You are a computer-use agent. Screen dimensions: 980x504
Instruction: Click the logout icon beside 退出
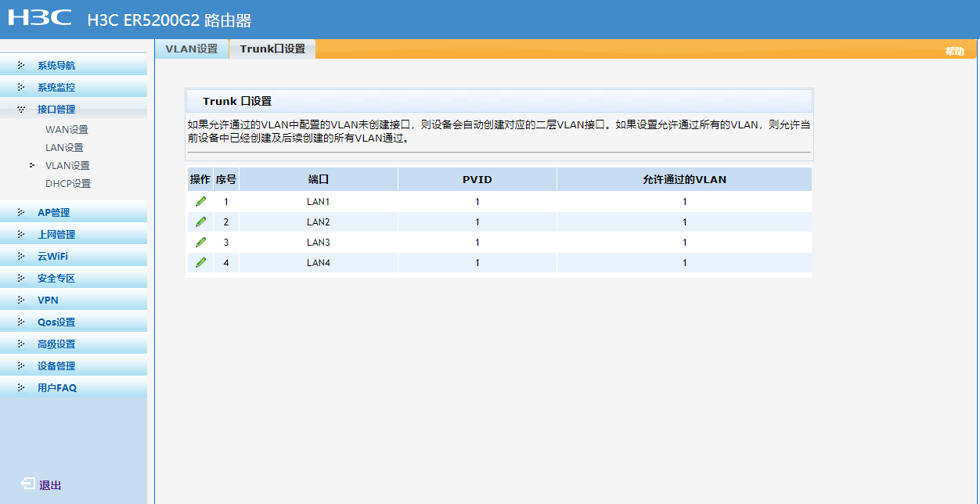click(x=28, y=484)
